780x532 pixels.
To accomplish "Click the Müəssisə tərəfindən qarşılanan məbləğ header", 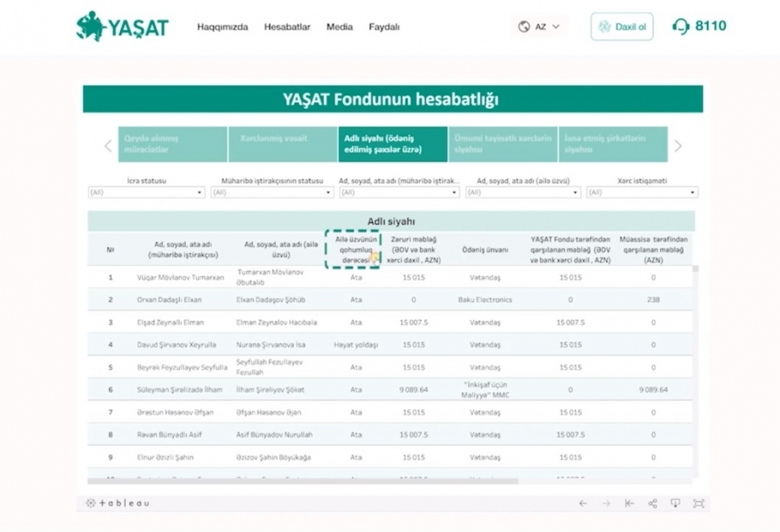I will (x=653, y=250).
